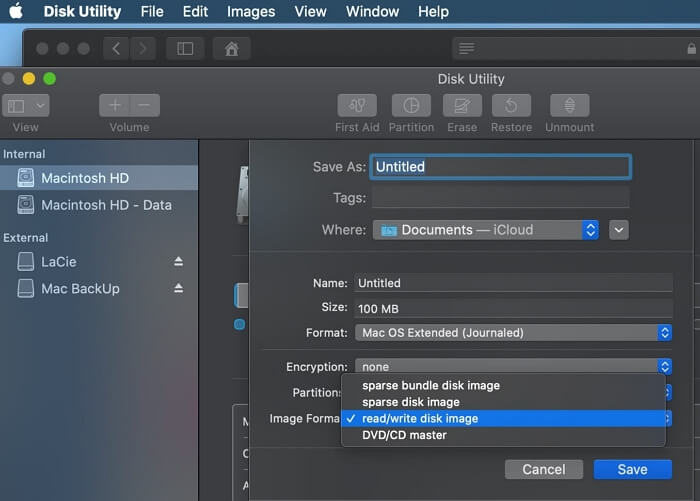700x501 pixels.
Task: Click the Save As name field
Action: [x=500, y=167]
